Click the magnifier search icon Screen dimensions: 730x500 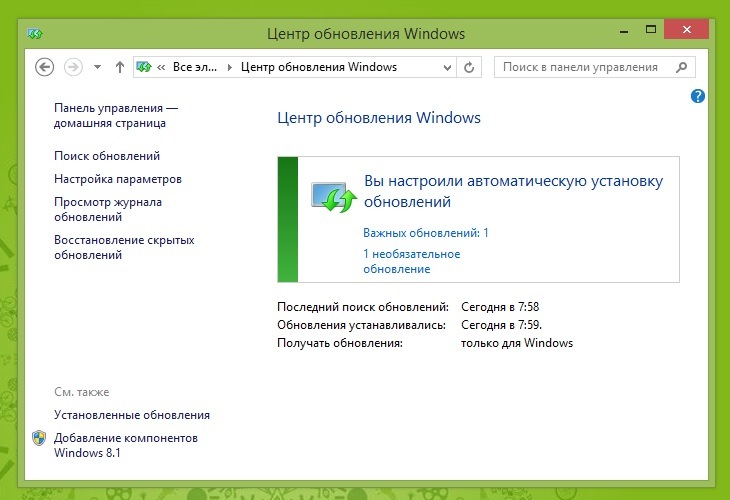coord(682,67)
